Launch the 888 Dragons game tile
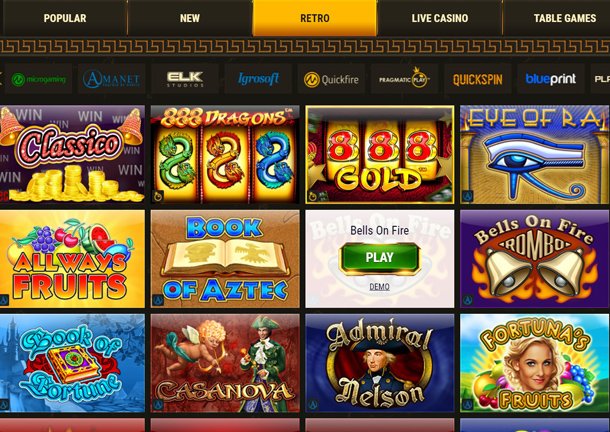The image size is (610, 432). [225, 154]
